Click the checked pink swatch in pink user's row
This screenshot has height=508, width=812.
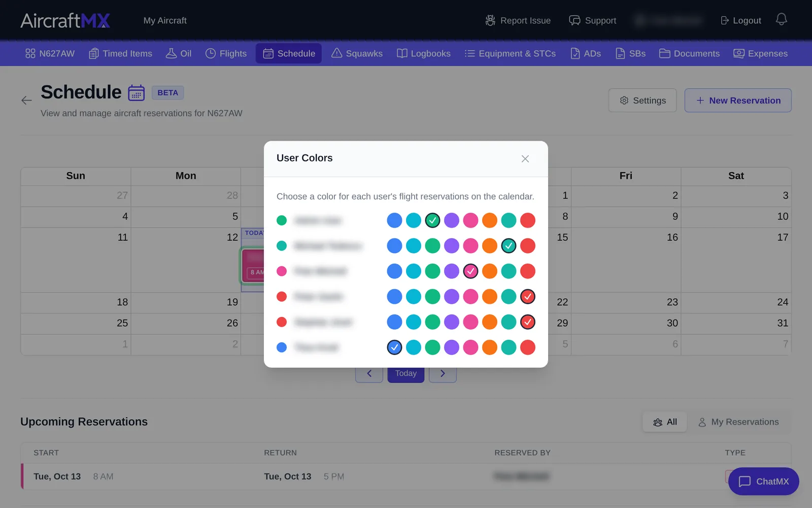point(470,271)
